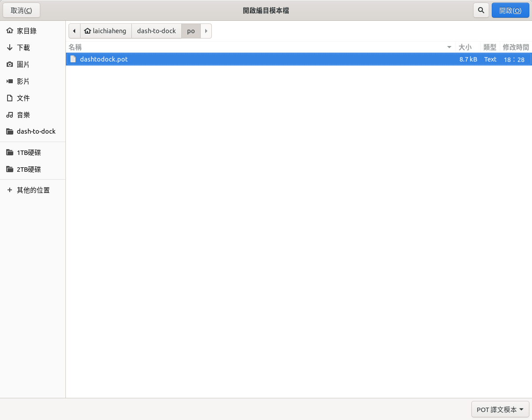Click 其他的位置 other locations
Viewport: 532px width, 420px height.
click(x=33, y=190)
